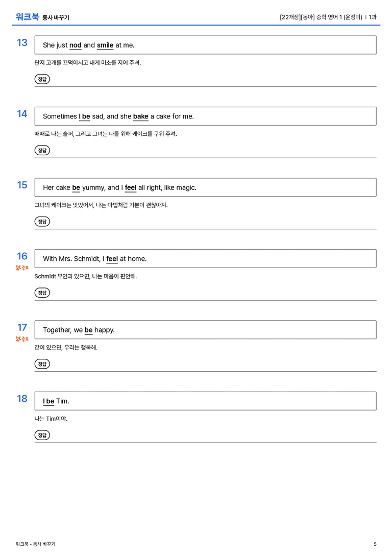Click the 정답 badge under question 17
This screenshot has height=555, width=392.
tap(42, 364)
